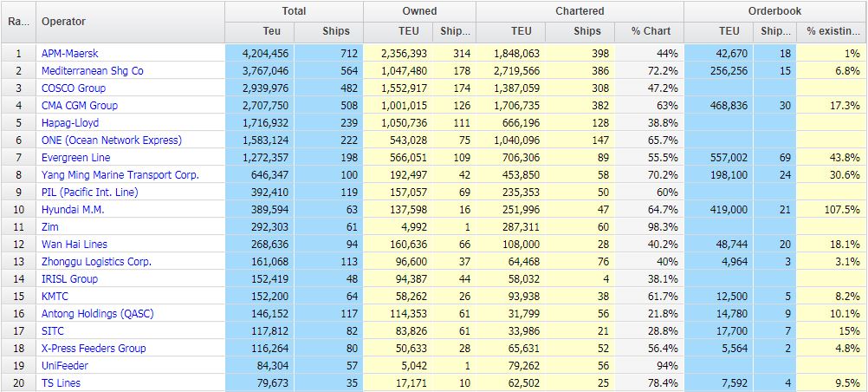Select the 712 total ships cell
Image resolution: width=868 pixels, height=392 pixels.
(x=329, y=53)
